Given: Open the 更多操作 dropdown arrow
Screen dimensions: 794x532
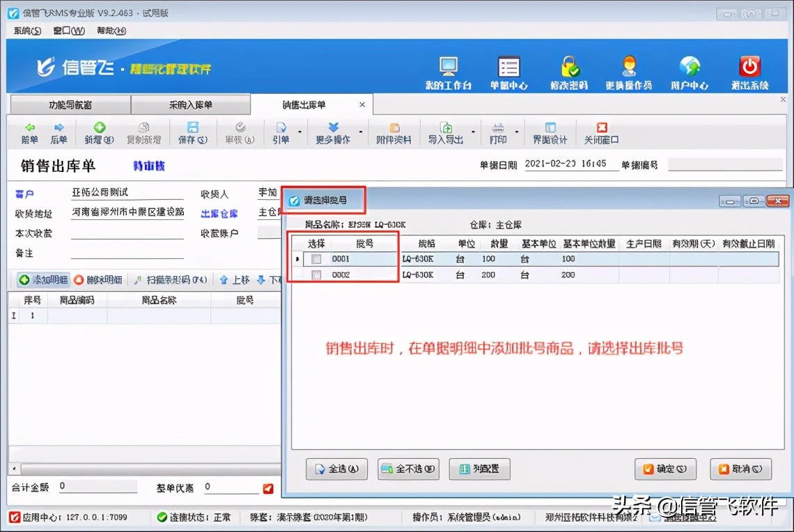Looking at the screenshot, I should coord(361,133).
